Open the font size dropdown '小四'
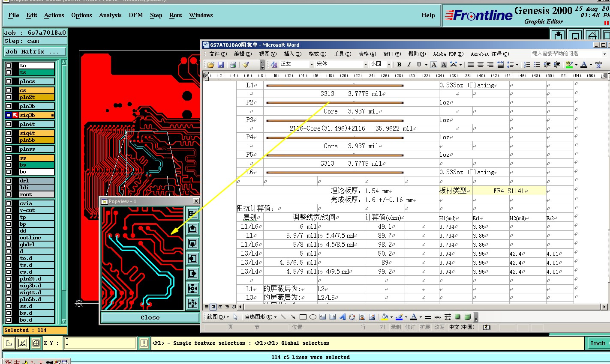 (x=389, y=65)
